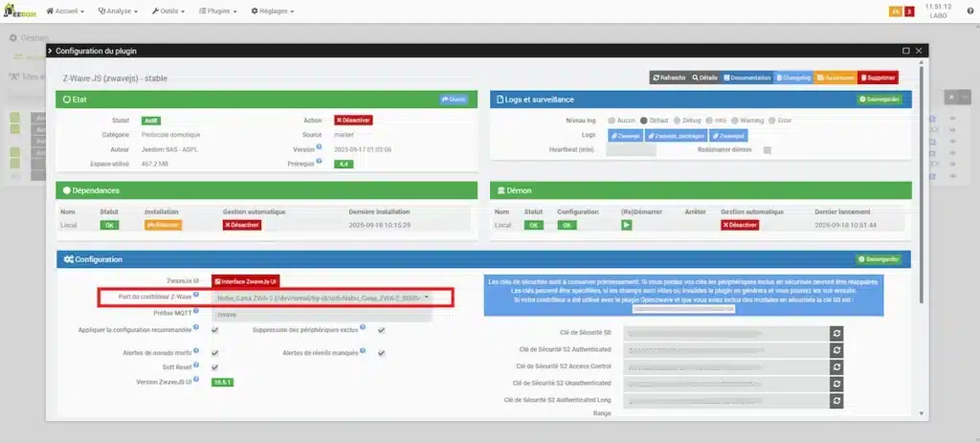Toggle the Redémarrer démon checkbox
Screen dimensions: 980x443
click(x=768, y=150)
